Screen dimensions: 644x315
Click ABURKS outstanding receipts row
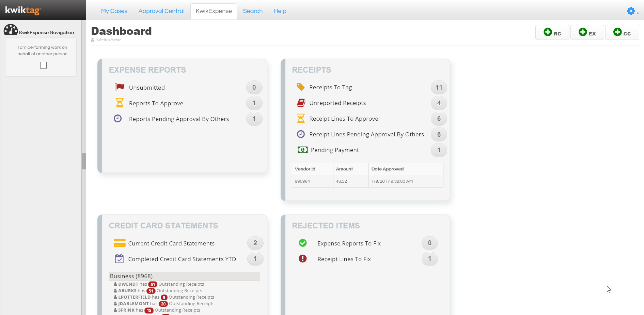158,291
